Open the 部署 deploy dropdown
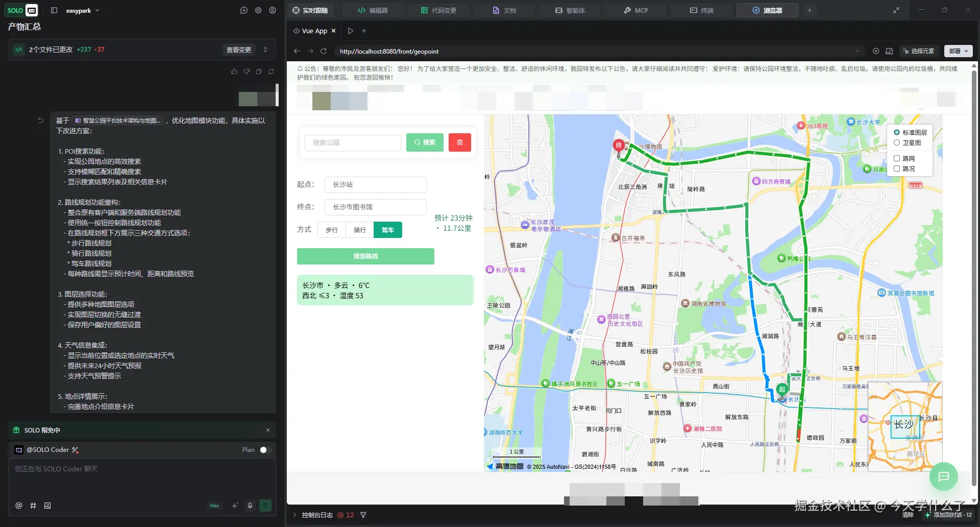The height and width of the screenshot is (527, 980). pyautogui.click(x=959, y=51)
